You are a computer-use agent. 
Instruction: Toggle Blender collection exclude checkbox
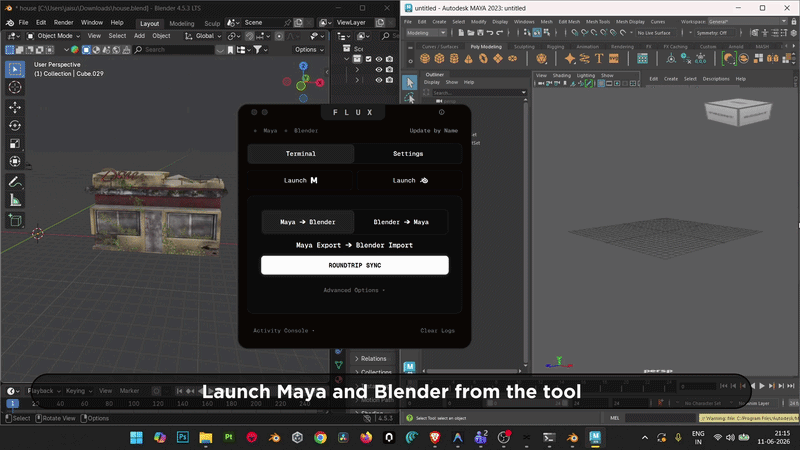(x=368, y=59)
